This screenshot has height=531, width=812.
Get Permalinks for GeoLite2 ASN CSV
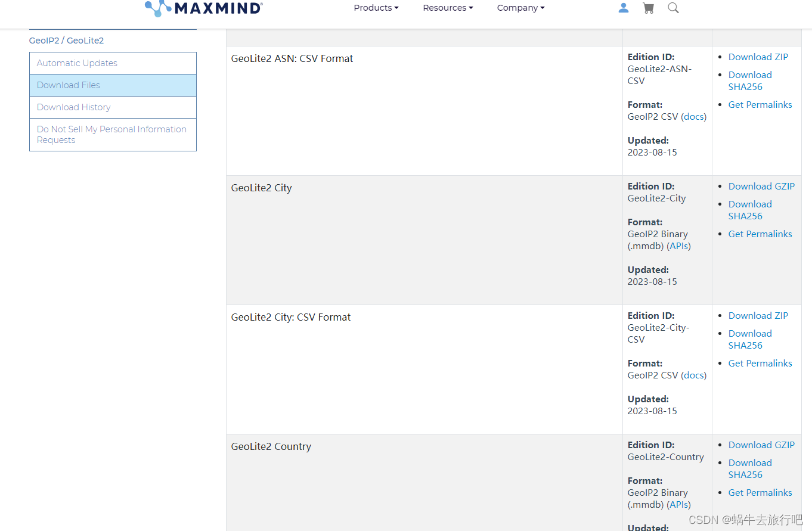point(760,105)
